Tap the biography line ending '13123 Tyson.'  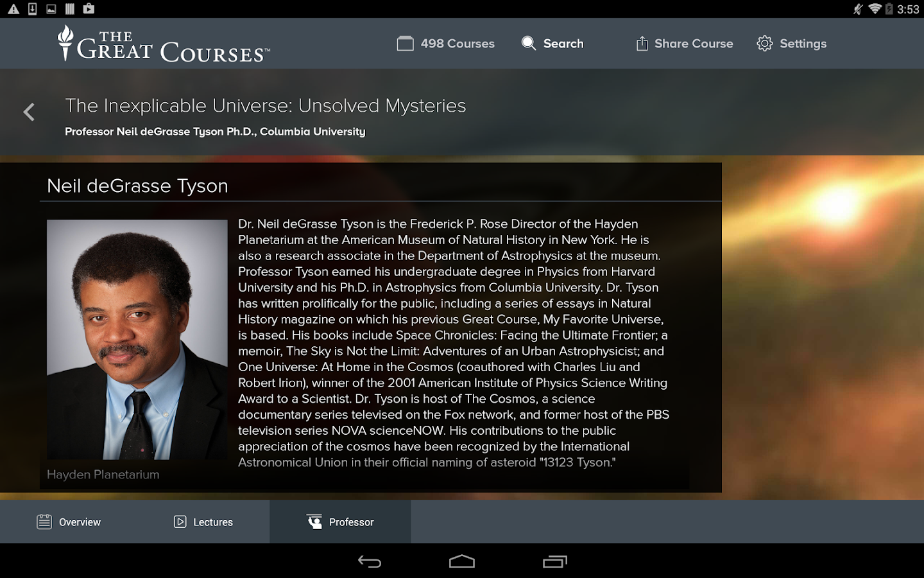point(427,462)
